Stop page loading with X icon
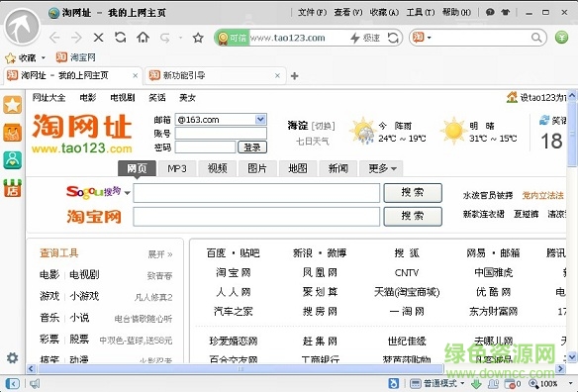This screenshot has width=578, height=392. [98, 38]
